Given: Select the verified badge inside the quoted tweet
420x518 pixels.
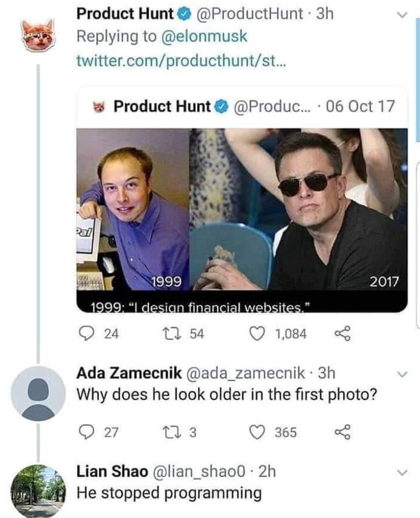Looking at the screenshot, I should (221, 106).
